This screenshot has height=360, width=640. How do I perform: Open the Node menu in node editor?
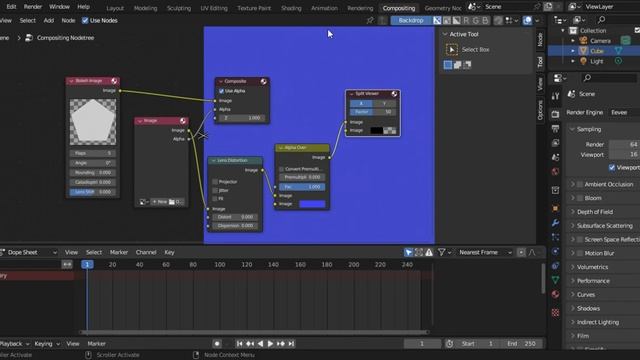[x=68, y=20]
